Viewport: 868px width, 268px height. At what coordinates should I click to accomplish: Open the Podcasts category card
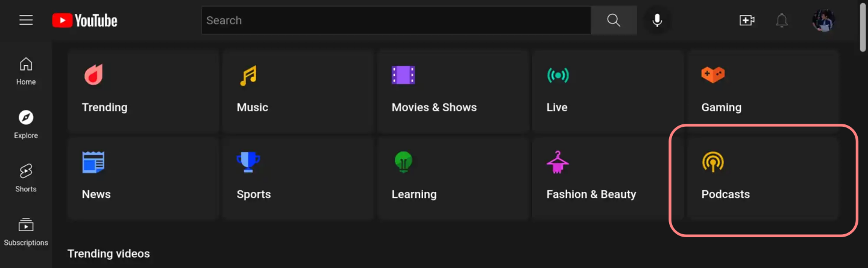point(763,178)
